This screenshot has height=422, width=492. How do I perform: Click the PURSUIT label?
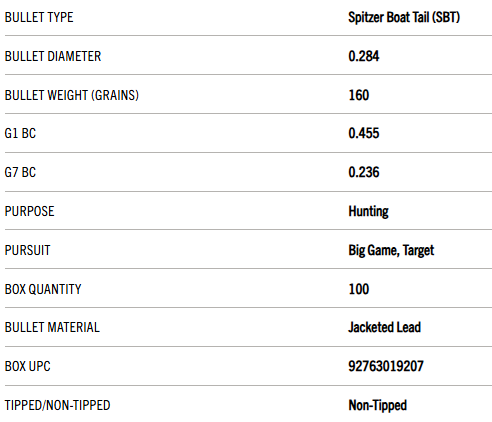27,250
